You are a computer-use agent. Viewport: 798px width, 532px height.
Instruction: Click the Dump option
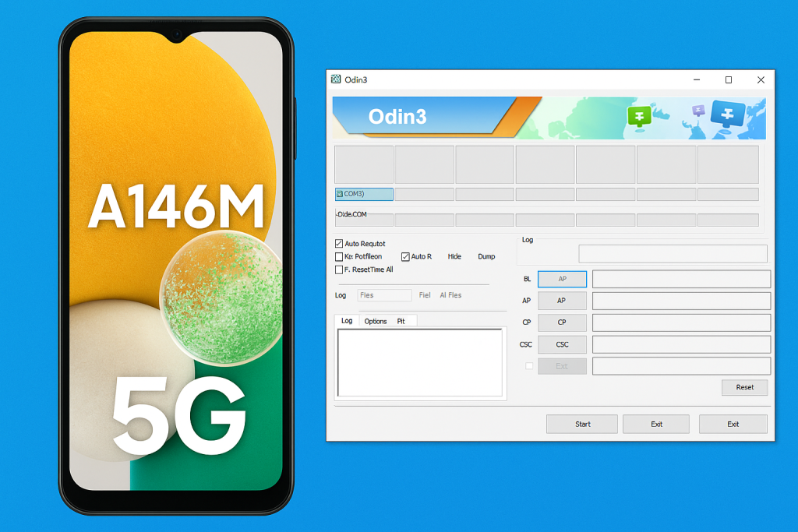click(486, 256)
